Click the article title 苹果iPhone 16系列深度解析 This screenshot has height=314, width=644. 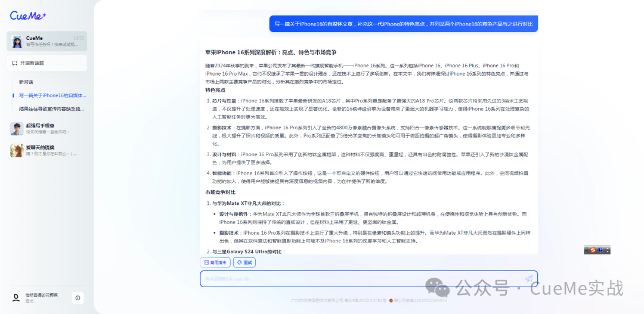271,52
